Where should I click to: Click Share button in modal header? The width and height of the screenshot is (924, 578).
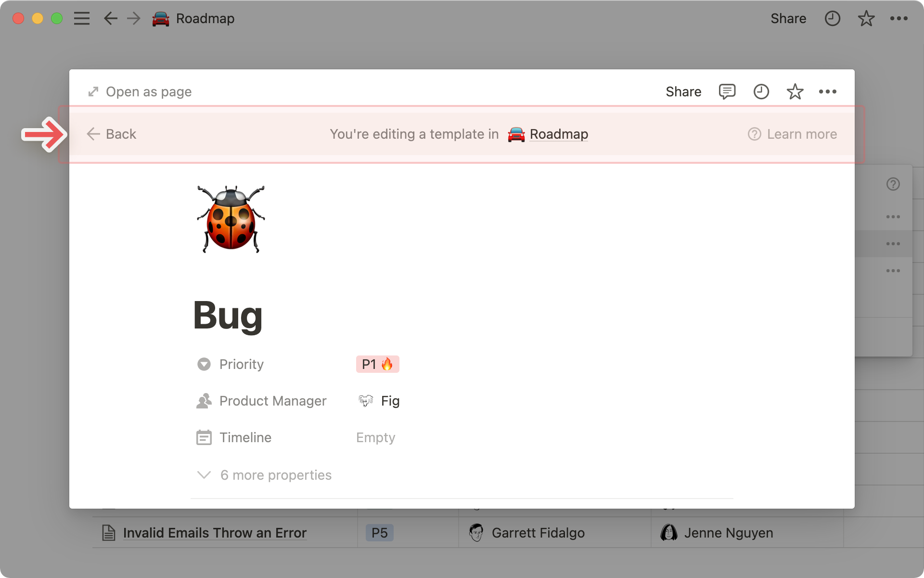(x=683, y=91)
